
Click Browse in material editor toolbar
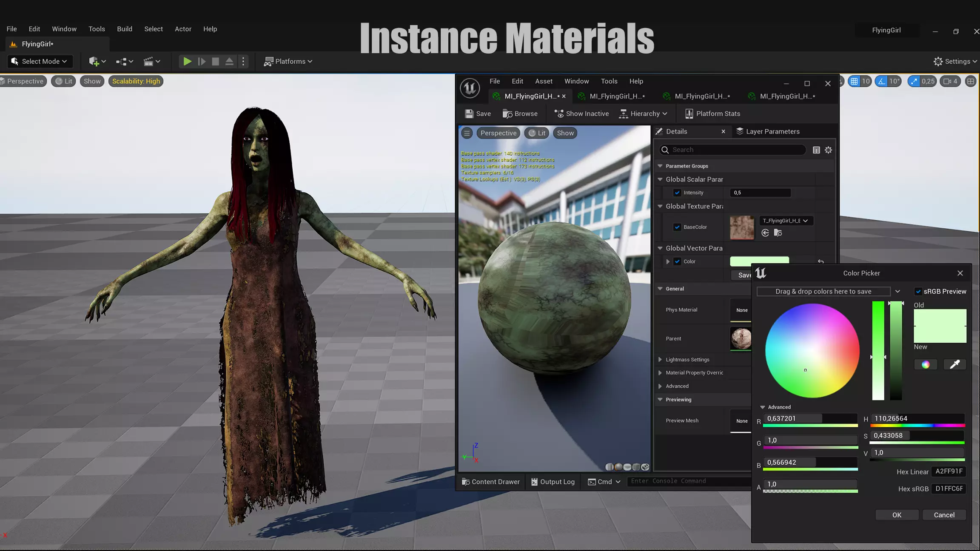coord(520,114)
